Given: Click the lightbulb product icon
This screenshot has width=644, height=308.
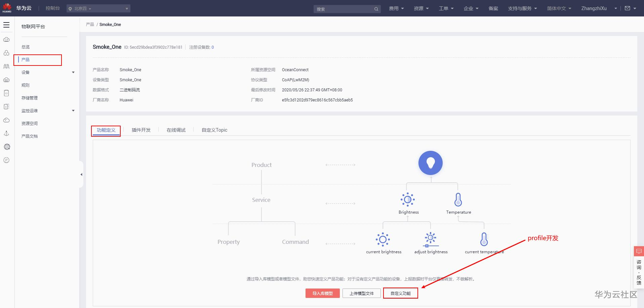Looking at the screenshot, I should click(x=431, y=163).
